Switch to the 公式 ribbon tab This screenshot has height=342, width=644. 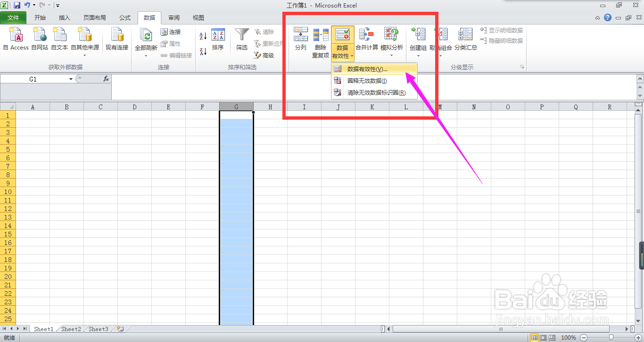coord(124,17)
